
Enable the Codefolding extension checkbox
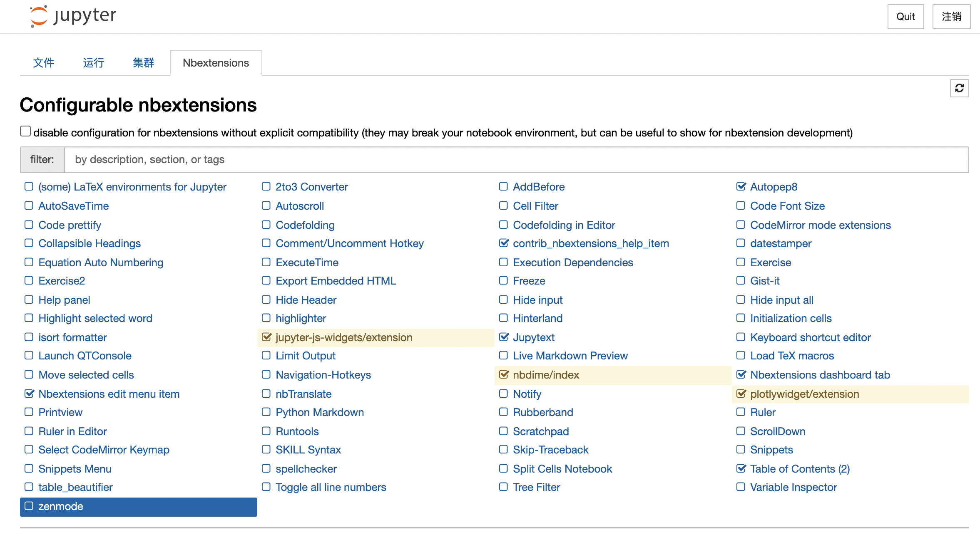266,225
